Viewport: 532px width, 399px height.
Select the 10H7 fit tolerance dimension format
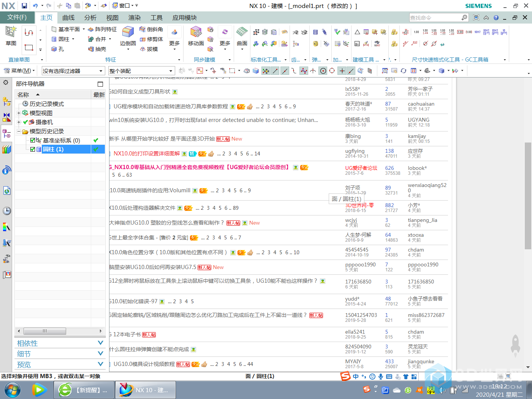point(477,32)
